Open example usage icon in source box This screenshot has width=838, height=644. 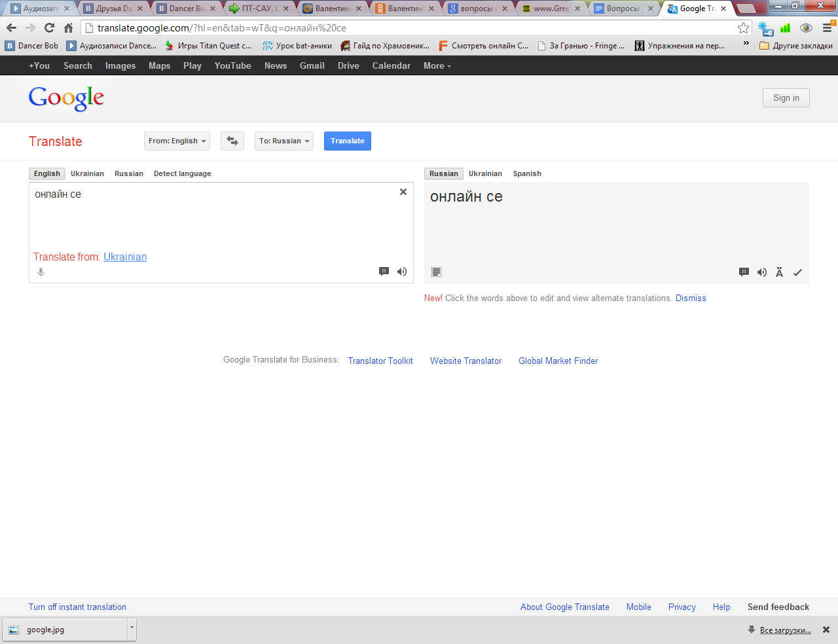[x=384, y=272]
